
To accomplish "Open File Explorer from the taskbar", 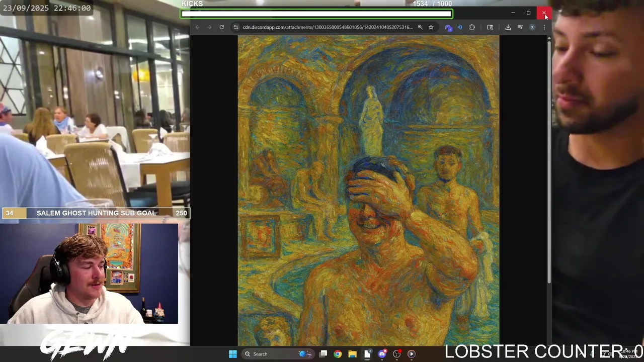I will pos(352,354).
